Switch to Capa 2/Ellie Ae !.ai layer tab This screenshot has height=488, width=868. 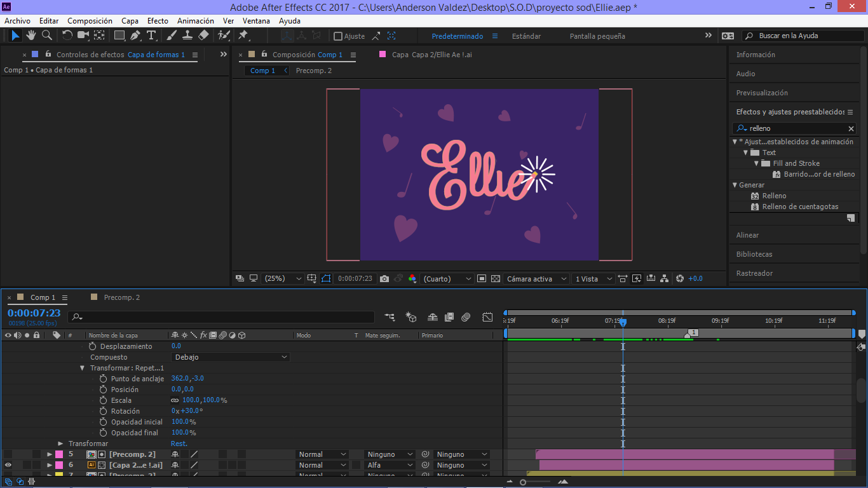[x=432, y=55]
